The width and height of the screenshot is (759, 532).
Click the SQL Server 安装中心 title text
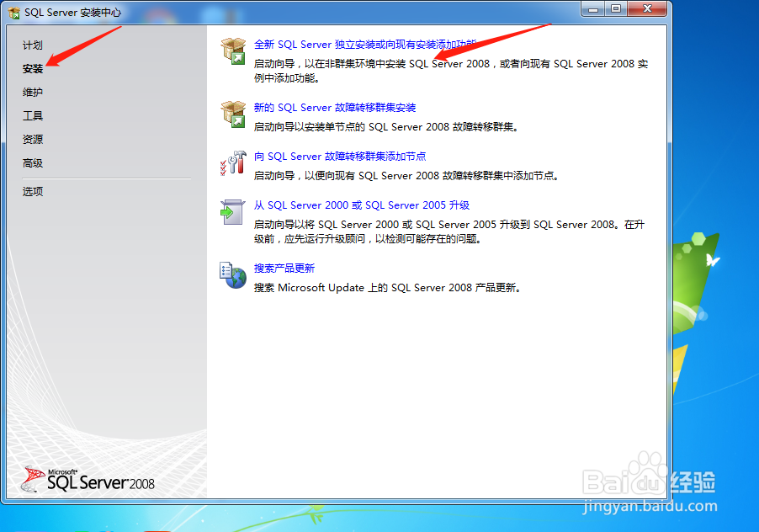point(72,13)
